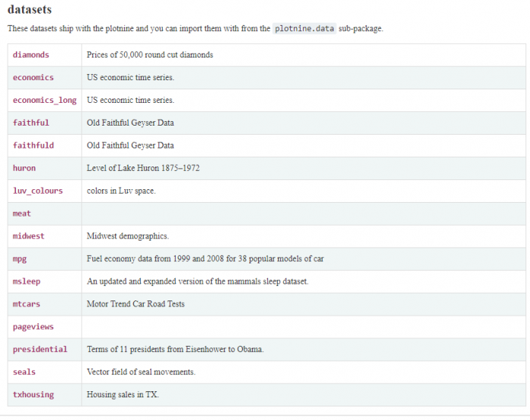Open the economics_long dataset entry
The image size is (530, 420).
pyautogui.click(x=45, y=100)
